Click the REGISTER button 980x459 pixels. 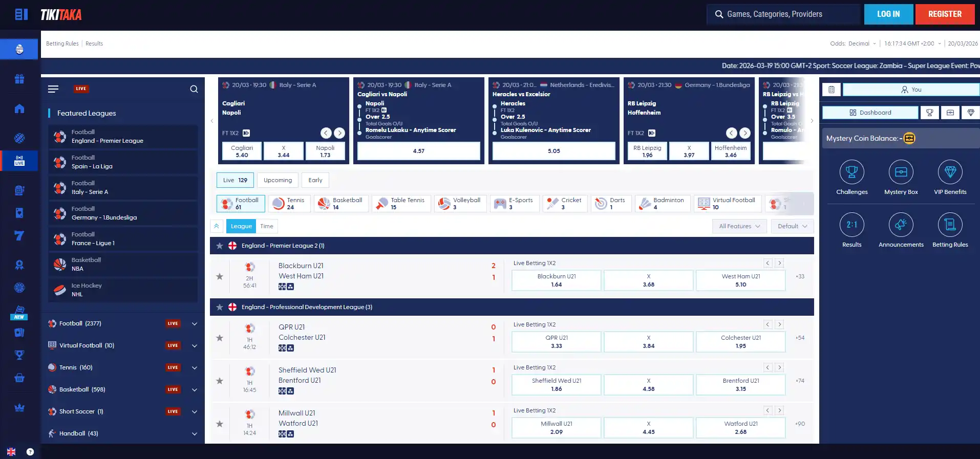945,14
